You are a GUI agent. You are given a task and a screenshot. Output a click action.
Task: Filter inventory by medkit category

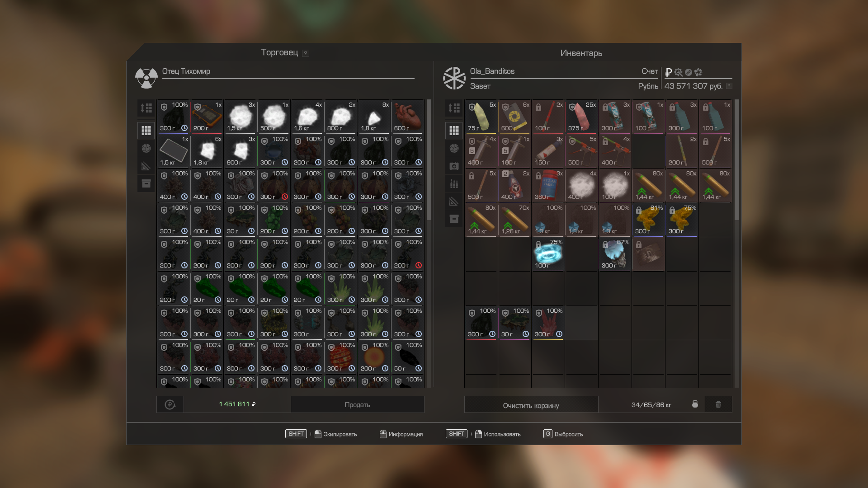[454, 166]
